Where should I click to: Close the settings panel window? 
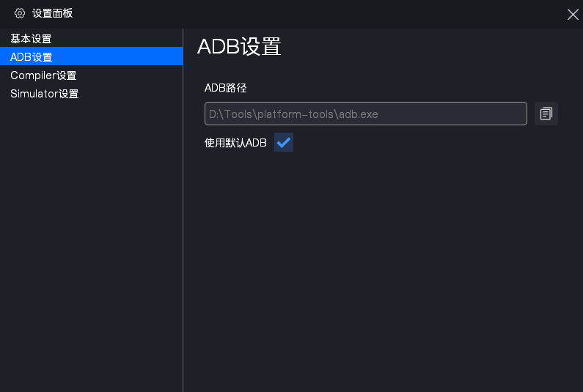(573, 14)
